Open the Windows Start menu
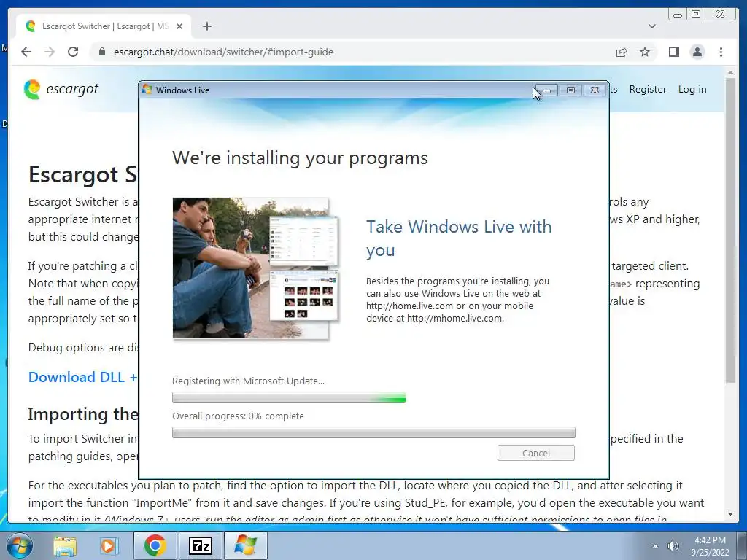Image resolution: width=747 pixels, height=560 pixels. click(18, 545)
